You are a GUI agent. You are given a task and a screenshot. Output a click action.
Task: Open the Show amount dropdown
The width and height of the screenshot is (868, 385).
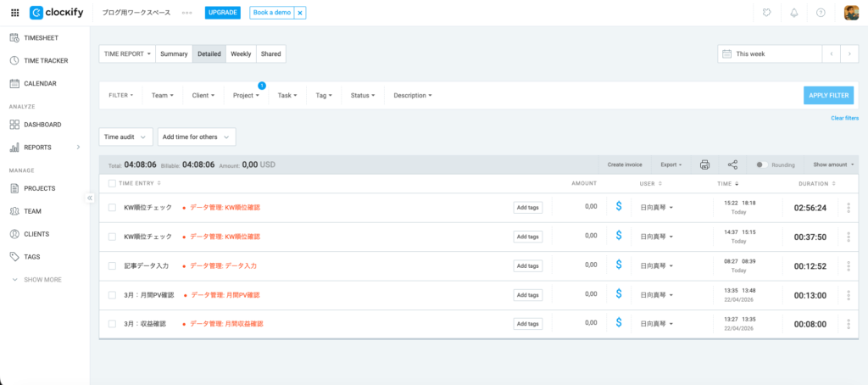(x=833, y=165)
